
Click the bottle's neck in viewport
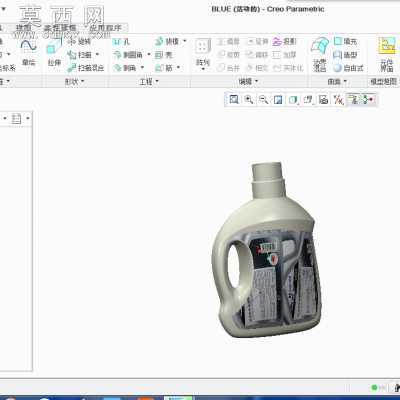269,180
